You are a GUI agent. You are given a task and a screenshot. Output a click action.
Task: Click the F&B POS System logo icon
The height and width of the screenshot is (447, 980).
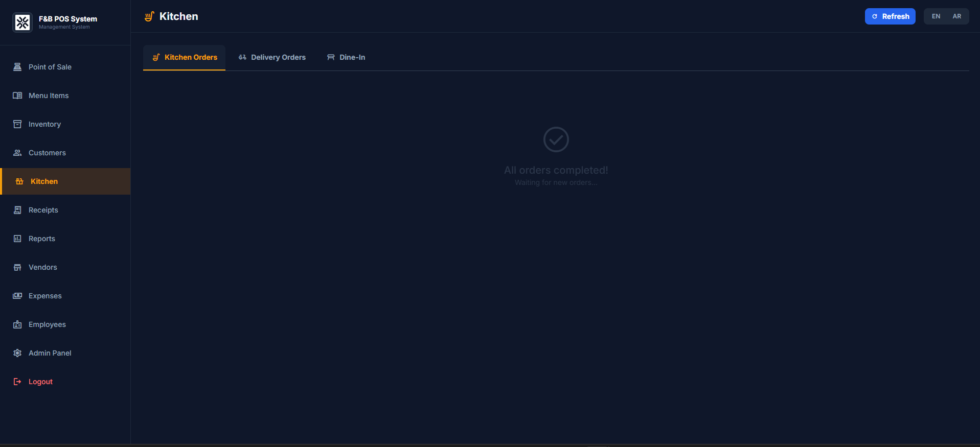[x=22, y=22]
